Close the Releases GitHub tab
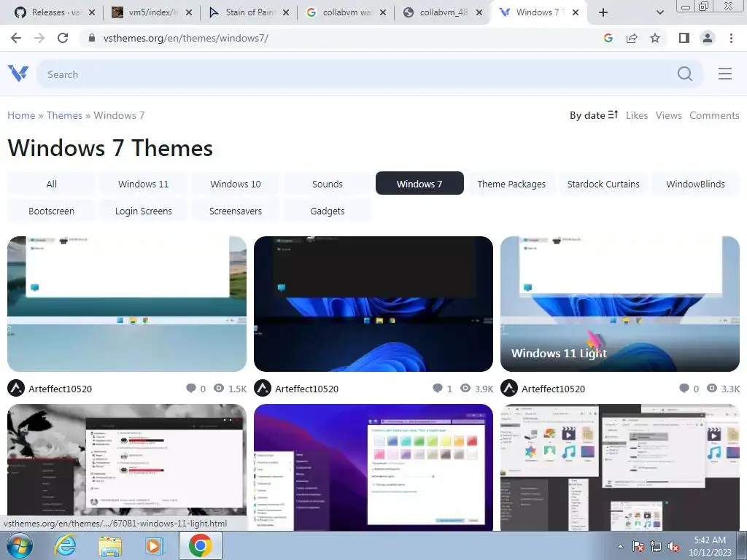 (x=92, y=13)
